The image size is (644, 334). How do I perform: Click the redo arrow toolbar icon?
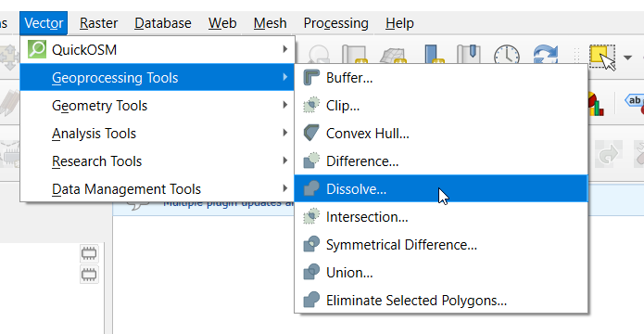point(609,153)
